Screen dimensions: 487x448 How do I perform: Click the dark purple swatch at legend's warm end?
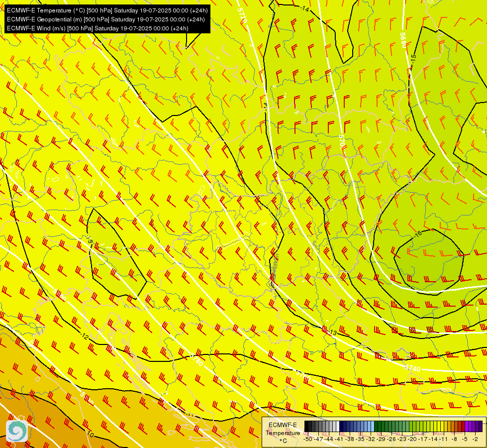(481, 426)
